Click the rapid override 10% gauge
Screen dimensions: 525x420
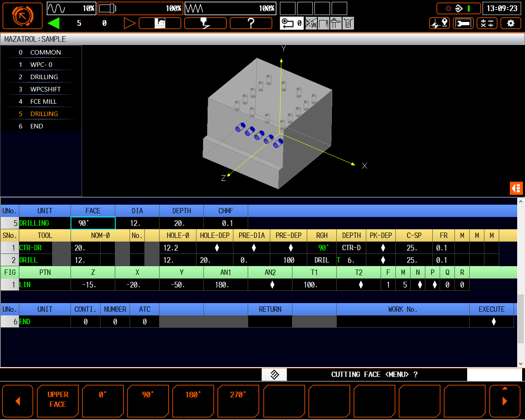71,8
